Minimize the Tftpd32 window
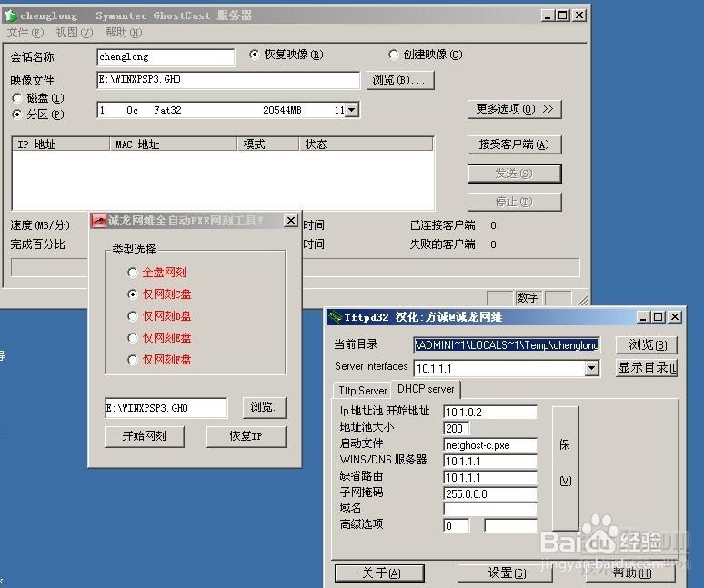The height and width of the screenshot is (588, 704). [x=643, y=317]
